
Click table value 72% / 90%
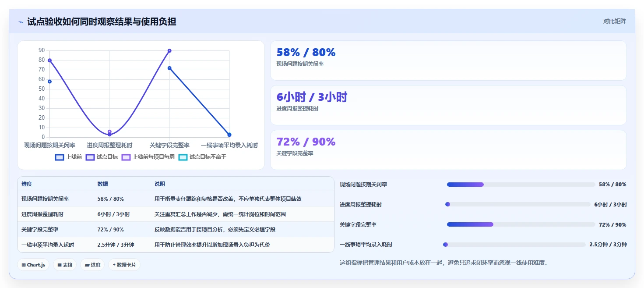pos(110,230)
